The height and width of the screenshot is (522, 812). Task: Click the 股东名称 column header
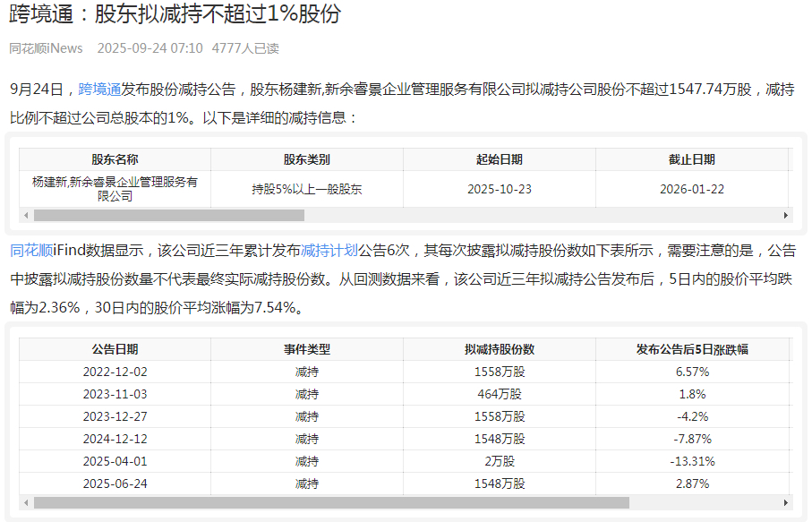115,159
